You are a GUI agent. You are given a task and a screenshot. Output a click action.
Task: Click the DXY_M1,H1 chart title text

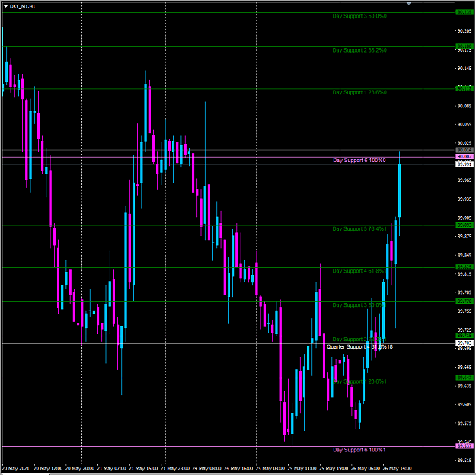point(22,6)
